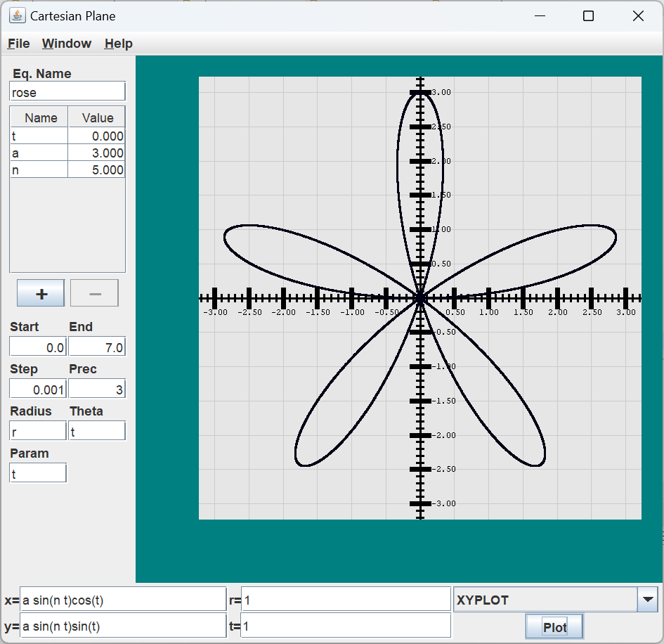Maximize the Cartesian Plane window
Image resolution: width=664 pixels, height=644 pixels.
pos(588,16)
